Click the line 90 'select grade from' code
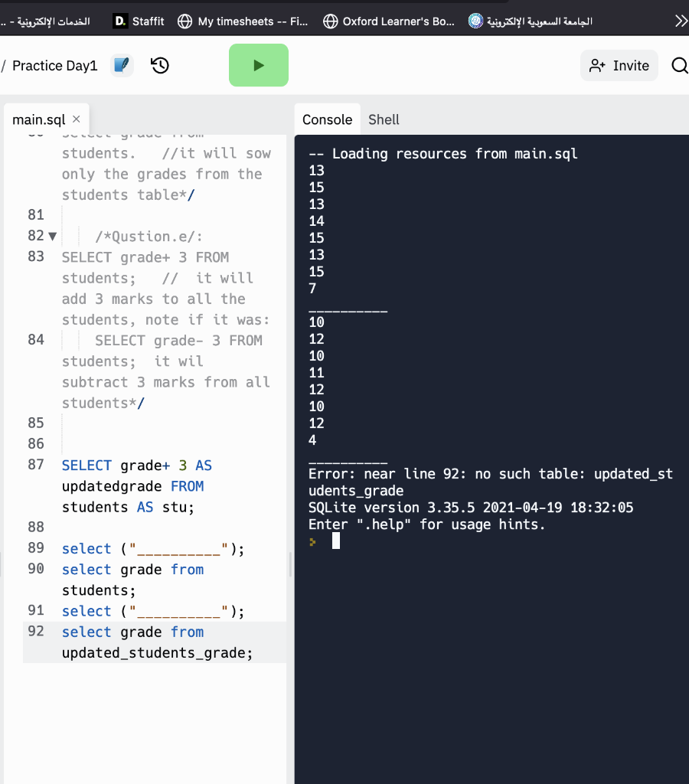 pos(132,570)
